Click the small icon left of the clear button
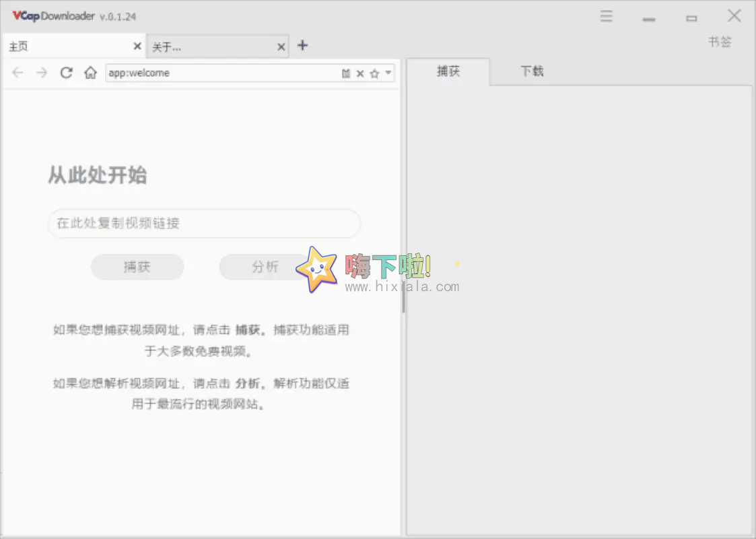 point(346,72)
